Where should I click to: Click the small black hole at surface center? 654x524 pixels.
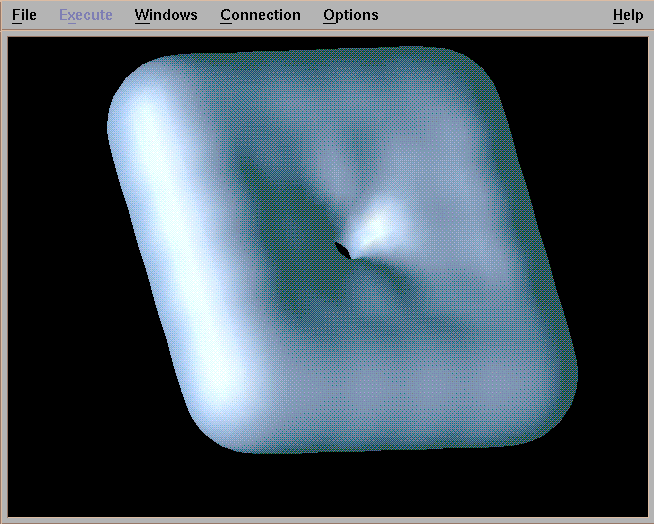point(343,249)
